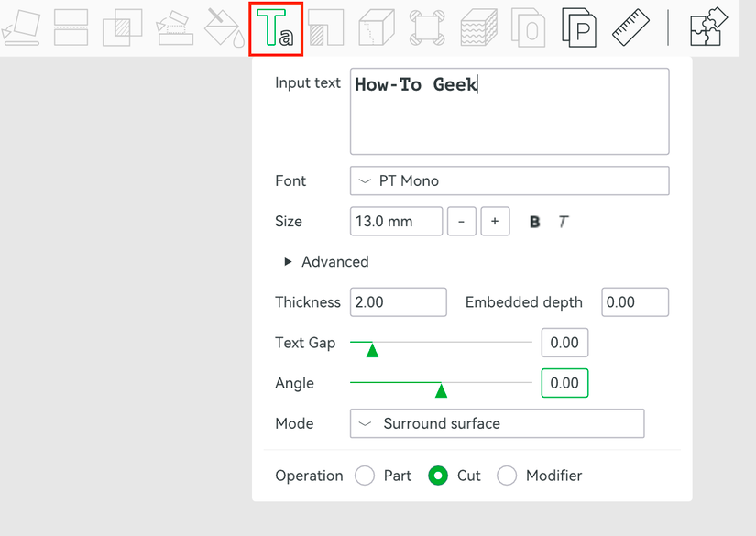Decrease text size with minus button

point(462,221)
